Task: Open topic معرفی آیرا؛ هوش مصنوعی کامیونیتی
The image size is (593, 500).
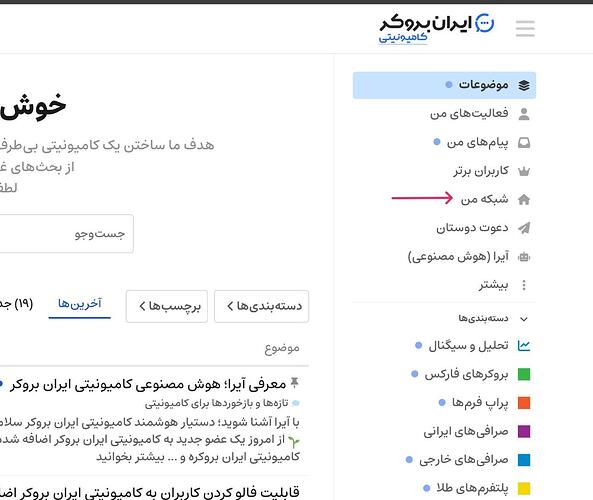Action: coord(148,384)
